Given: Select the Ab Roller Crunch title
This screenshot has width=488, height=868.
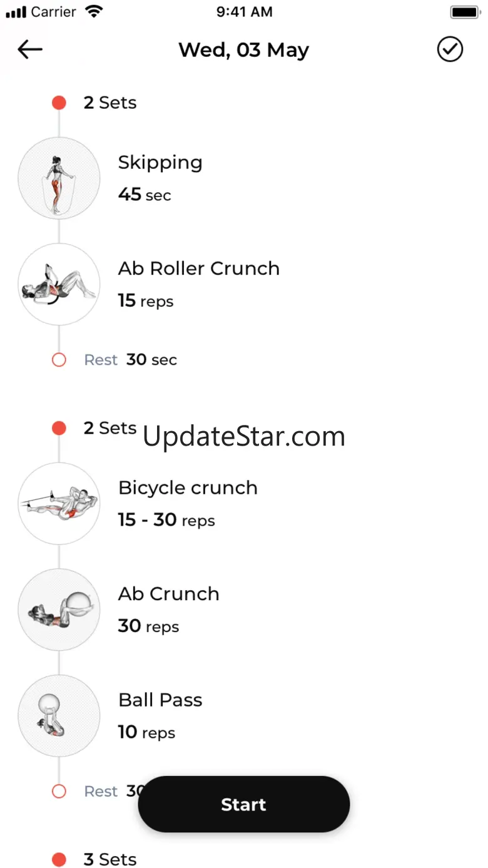Looking at the screenshot, I should coord(199,268).
